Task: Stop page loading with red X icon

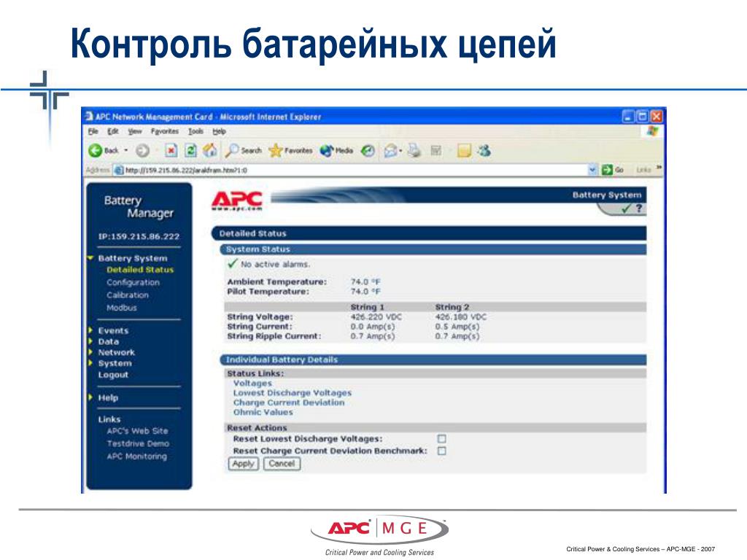Action: click(x=171, y=151)
